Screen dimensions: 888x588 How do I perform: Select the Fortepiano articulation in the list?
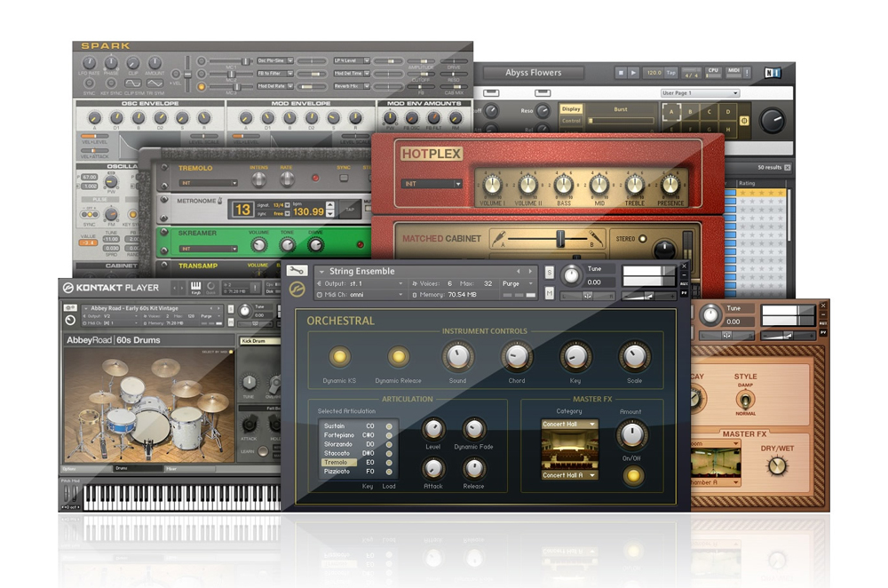coord(338,435)
